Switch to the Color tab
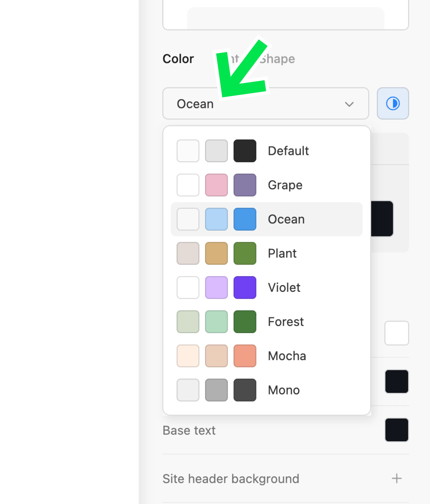430x504 pixels. [178, 59]
